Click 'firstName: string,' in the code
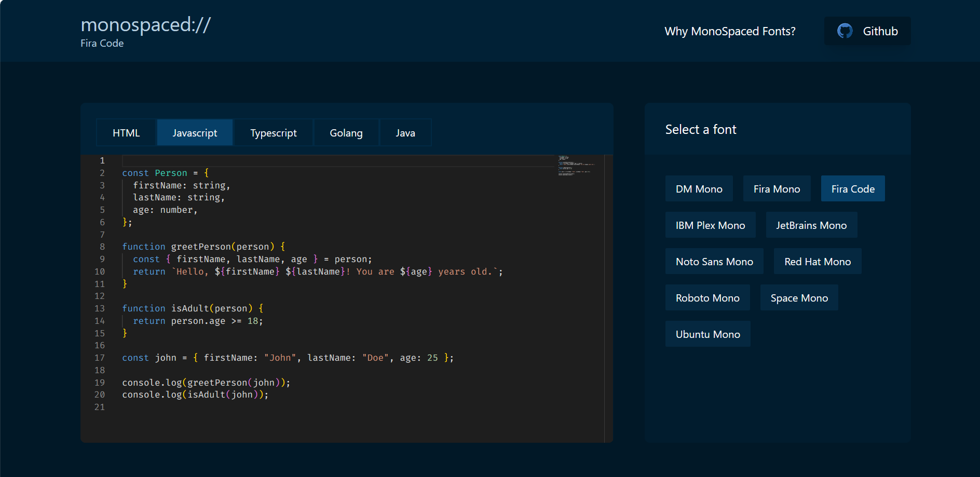The width and height of the screenshot is (980, 477). (182, 185)
